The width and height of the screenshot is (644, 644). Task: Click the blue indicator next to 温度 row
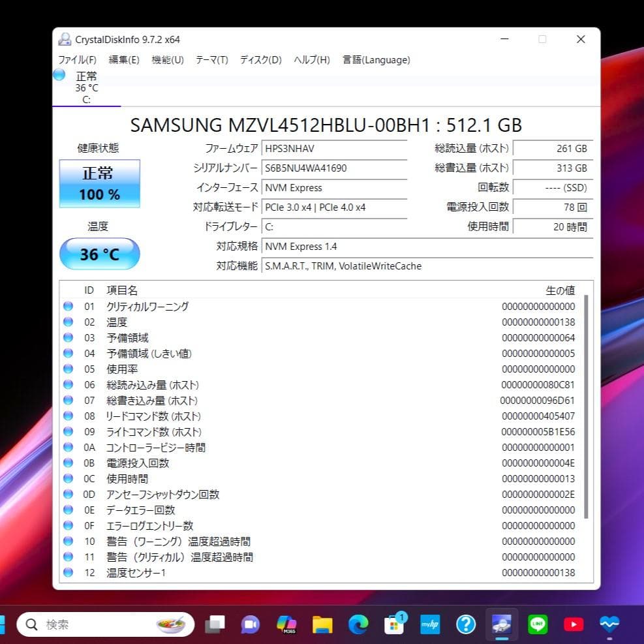coord(68,322)
